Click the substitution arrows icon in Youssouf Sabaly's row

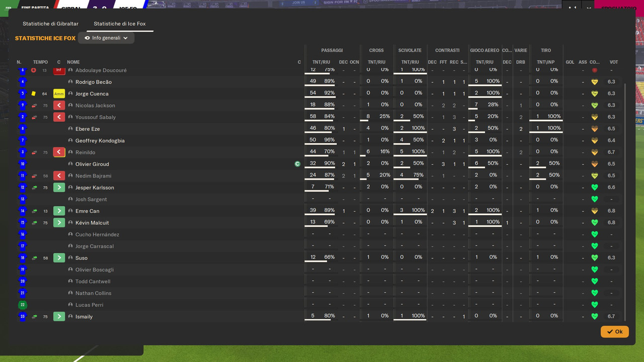click(x=34, y=117)
